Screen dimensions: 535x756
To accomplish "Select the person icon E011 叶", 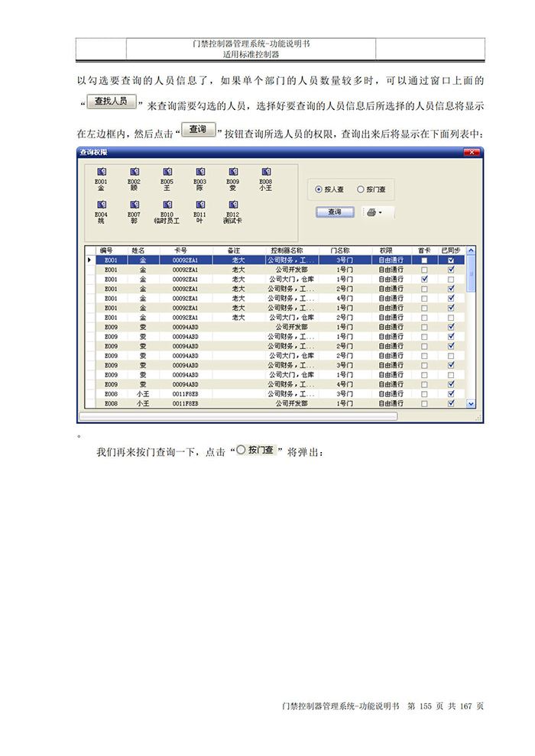I will [x=199, y=212].
